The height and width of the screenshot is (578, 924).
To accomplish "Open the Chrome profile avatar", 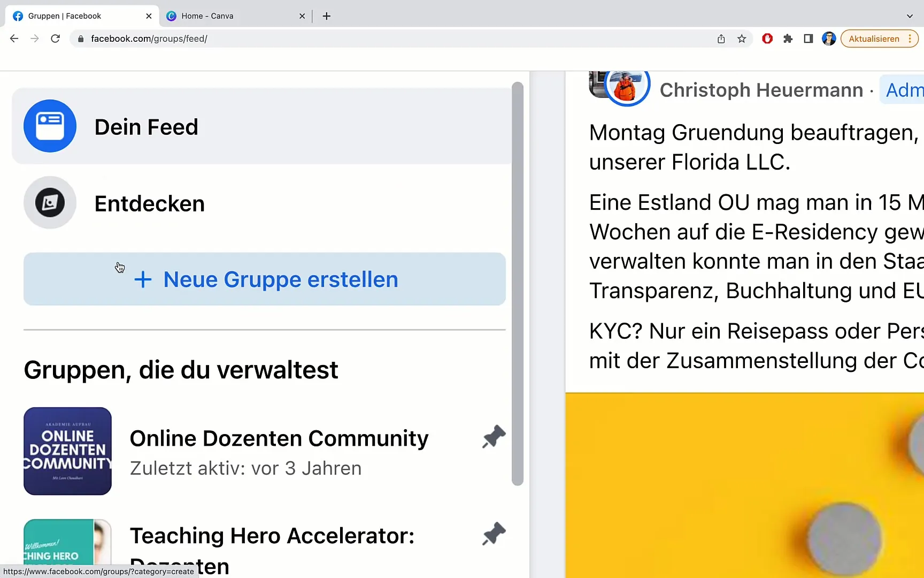I will point(829,39).
